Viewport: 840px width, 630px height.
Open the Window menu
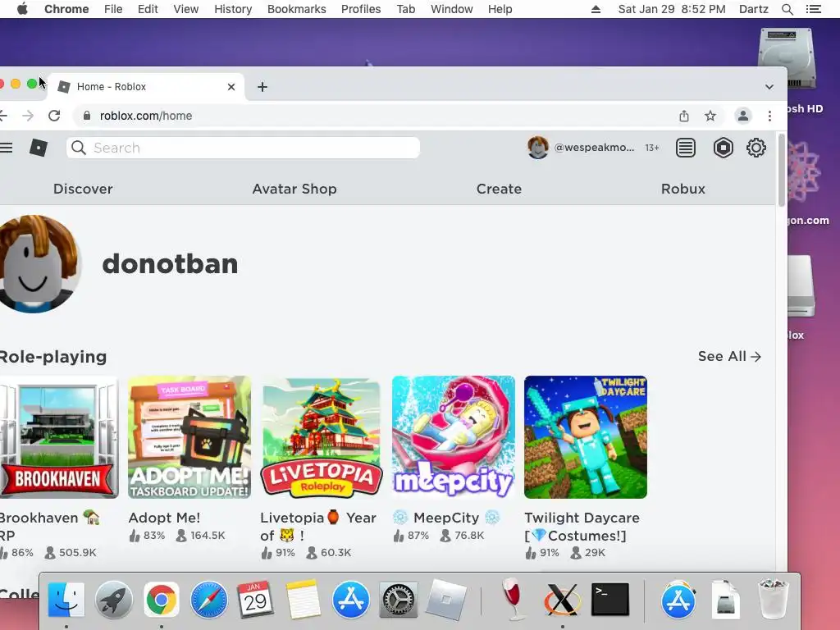452,9
